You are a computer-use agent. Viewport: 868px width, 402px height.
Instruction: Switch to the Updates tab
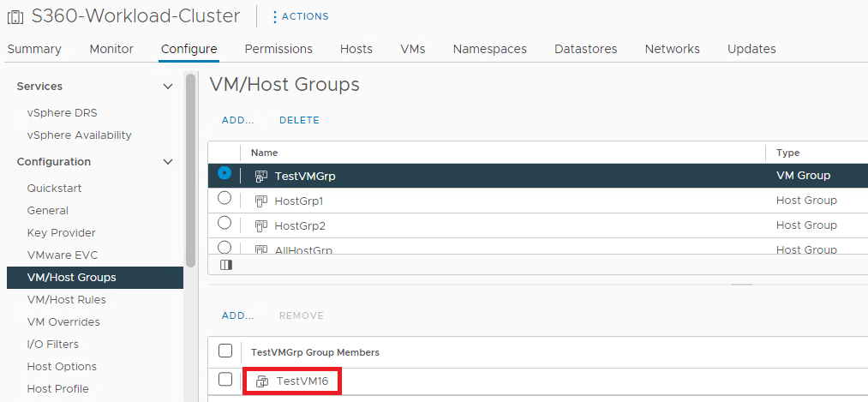751,49
